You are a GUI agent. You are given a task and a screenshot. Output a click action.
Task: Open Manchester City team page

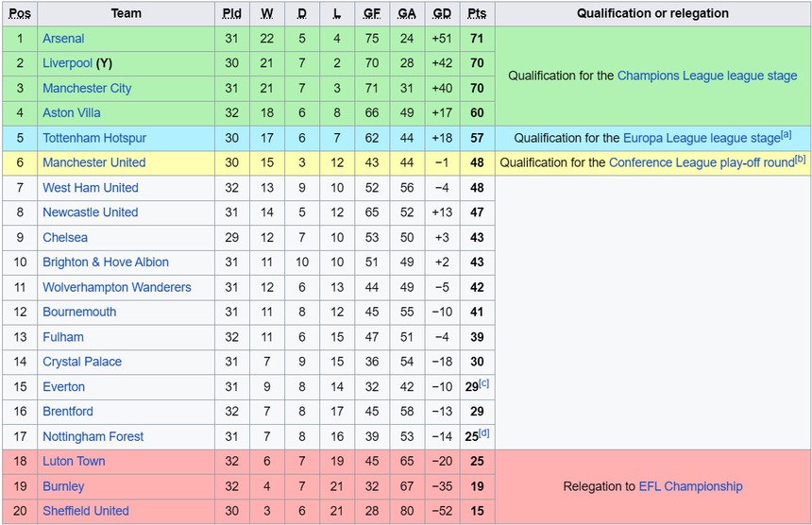[87, 88]
